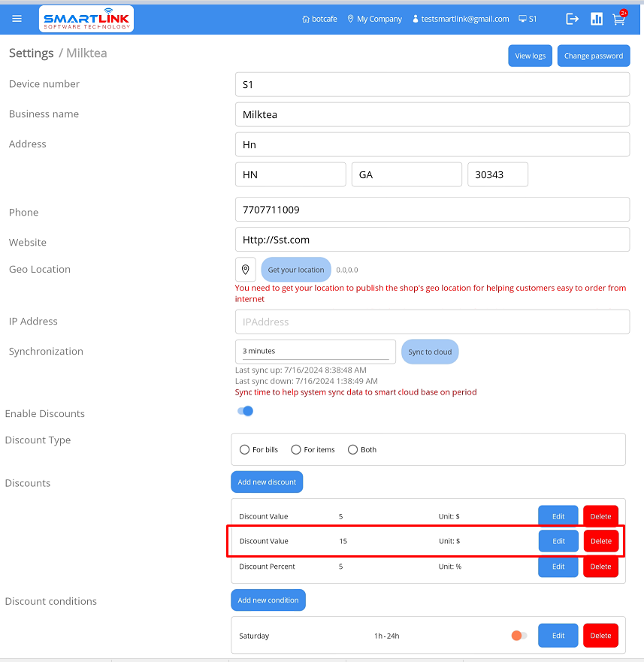Open the hamburger navigation menu
This screenshot has height=662, width=644.
(17, 19)
